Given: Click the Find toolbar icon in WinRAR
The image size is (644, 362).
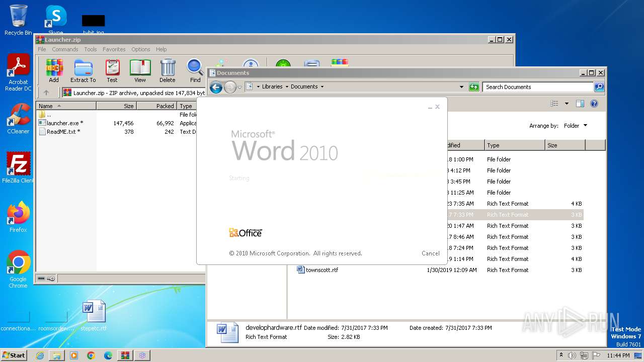Looking at the screenshot, I should tap(195, 70).
